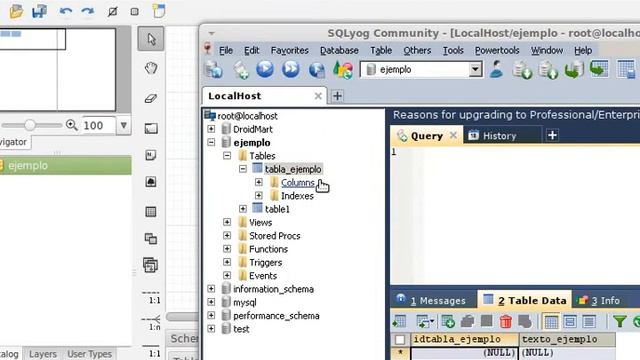Switch result to form view
This screenshot has width=640, height=360.
click(x=570, y=322)
